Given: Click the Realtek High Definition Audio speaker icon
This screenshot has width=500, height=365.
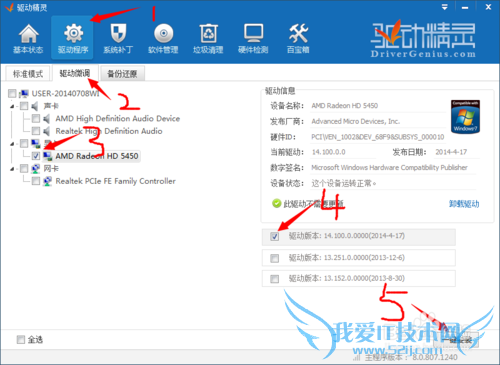Looking at the screenshot, I should point(47,131).
